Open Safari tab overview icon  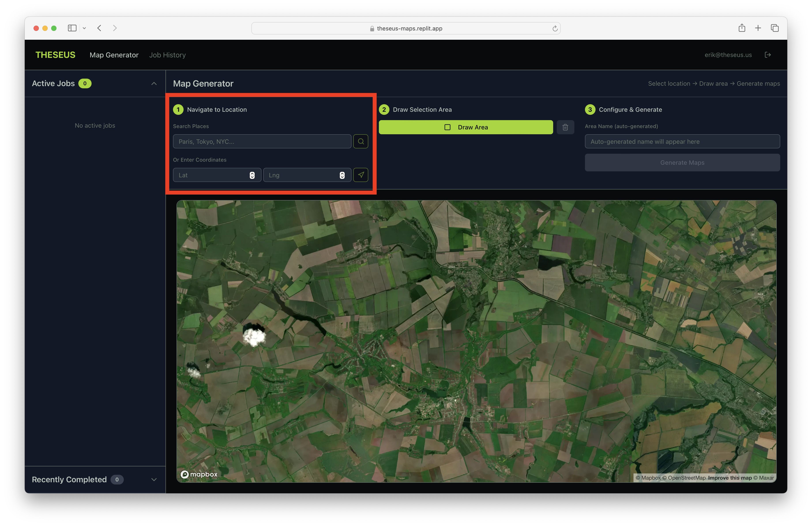click(774, 28)
